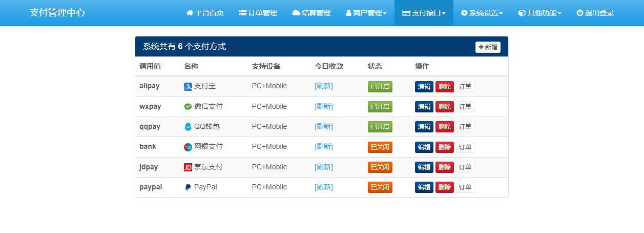This screenshot has width=644, height=233.
Task: Open 平台首页 in the navbar
Action: pyautogui.click(x=205, y=13)
